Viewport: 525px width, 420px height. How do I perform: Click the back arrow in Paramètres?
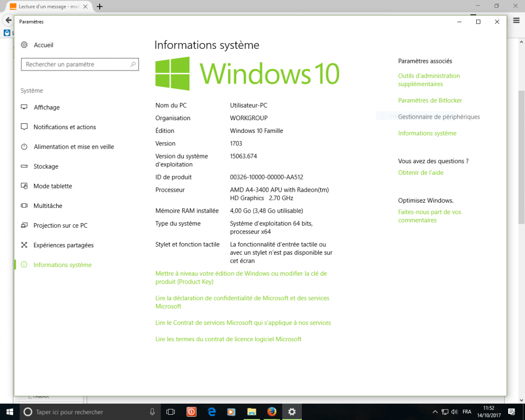coord(8,19)
